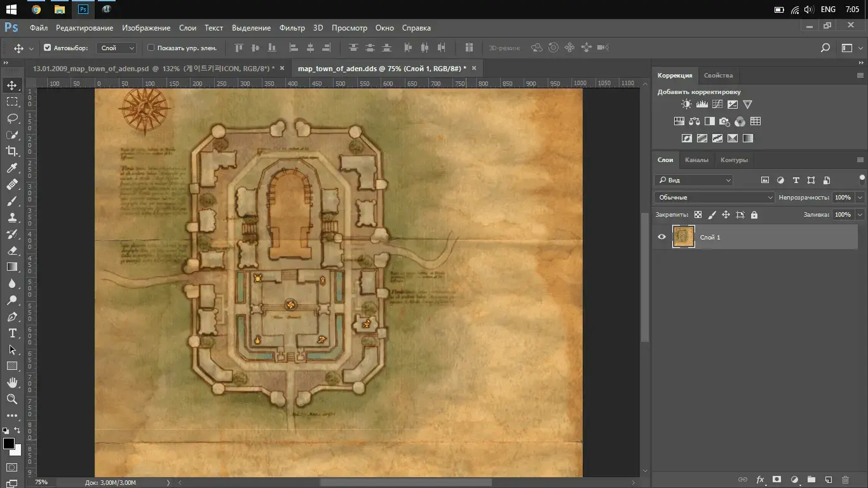The height and width of the screenshot is (488, 868).
Task: Add a Curves adjustment
Action: [x=717, y=104]
